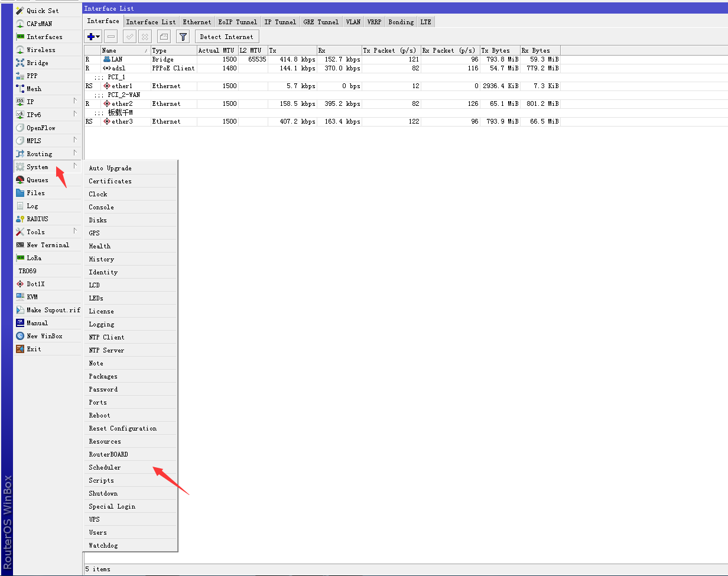
Task: Choose Users from the System menu
Action: [131, 532]
